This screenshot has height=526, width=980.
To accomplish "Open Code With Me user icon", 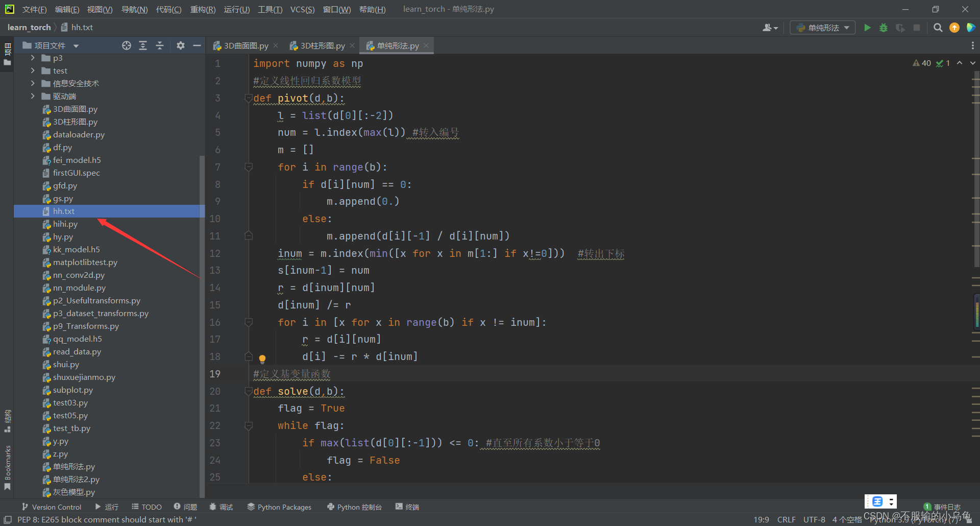I will (x=770, y=28).
